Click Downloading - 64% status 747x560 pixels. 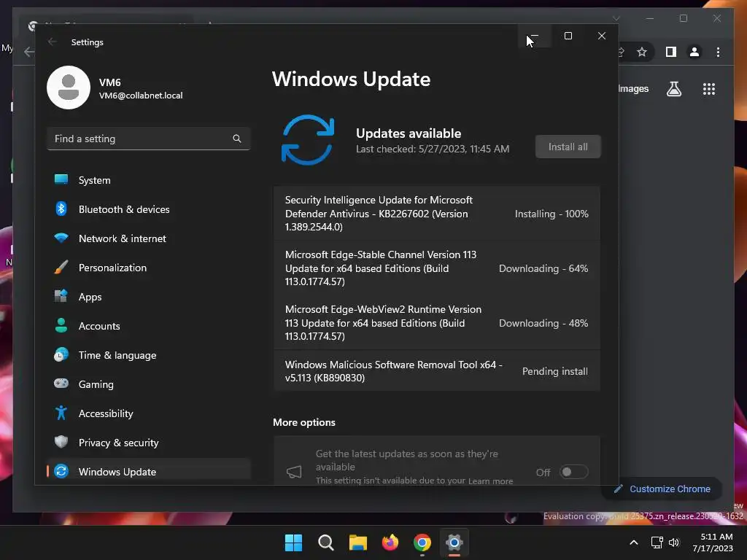tap(543, 268)
